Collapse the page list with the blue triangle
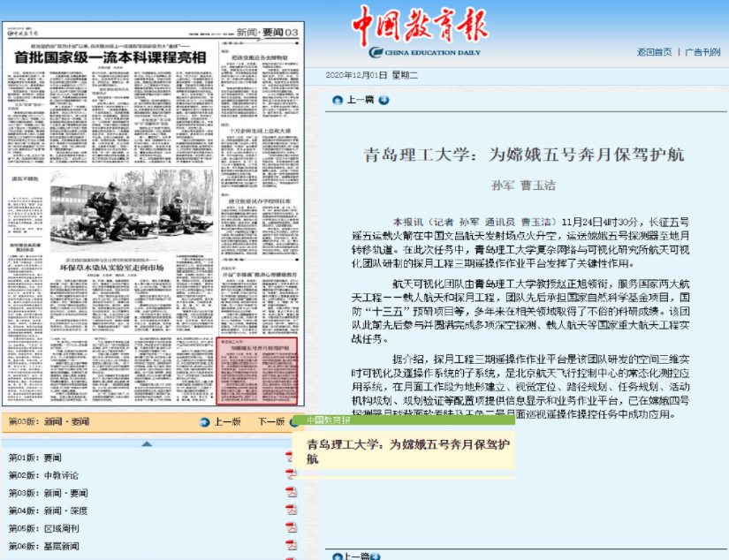The width and height of the screenshot is (729, 560). point(147,443)
